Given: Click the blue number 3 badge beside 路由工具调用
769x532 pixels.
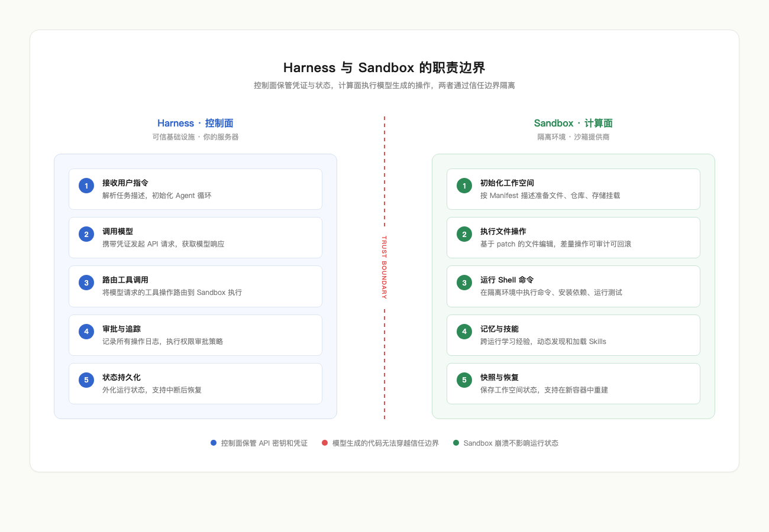Looking at the screenshot, I should pos(86,283).
